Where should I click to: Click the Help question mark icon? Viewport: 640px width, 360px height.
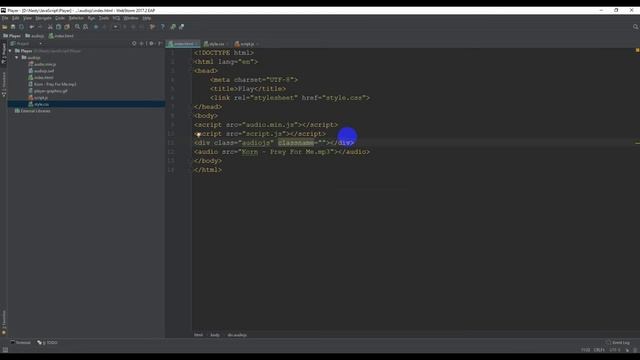(162, 27)
